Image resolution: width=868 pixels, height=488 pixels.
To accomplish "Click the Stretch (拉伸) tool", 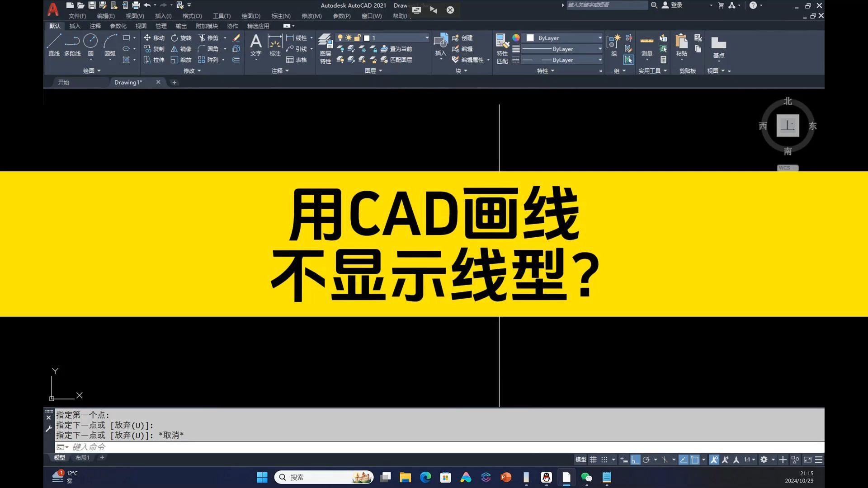I will [154, 60].
